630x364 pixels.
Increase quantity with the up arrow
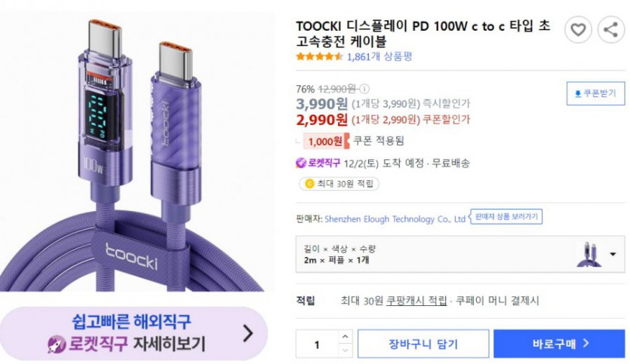coord(345,337)
